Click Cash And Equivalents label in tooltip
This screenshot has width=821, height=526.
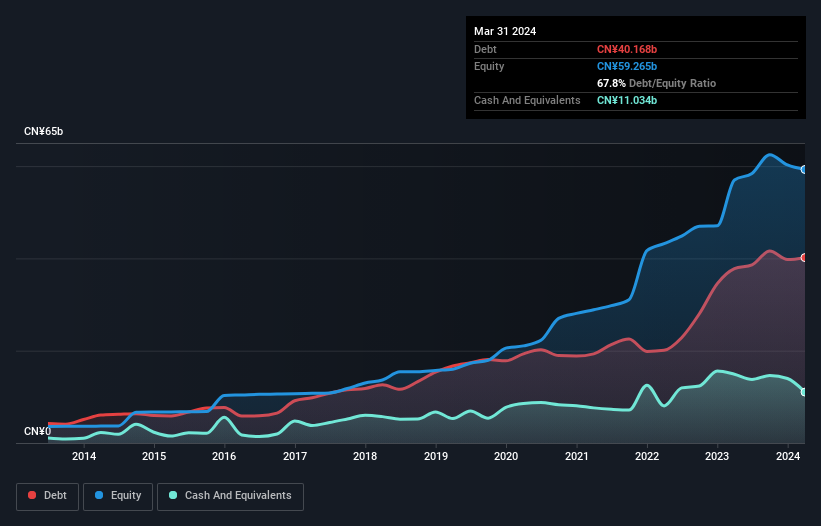coord(527,100)
